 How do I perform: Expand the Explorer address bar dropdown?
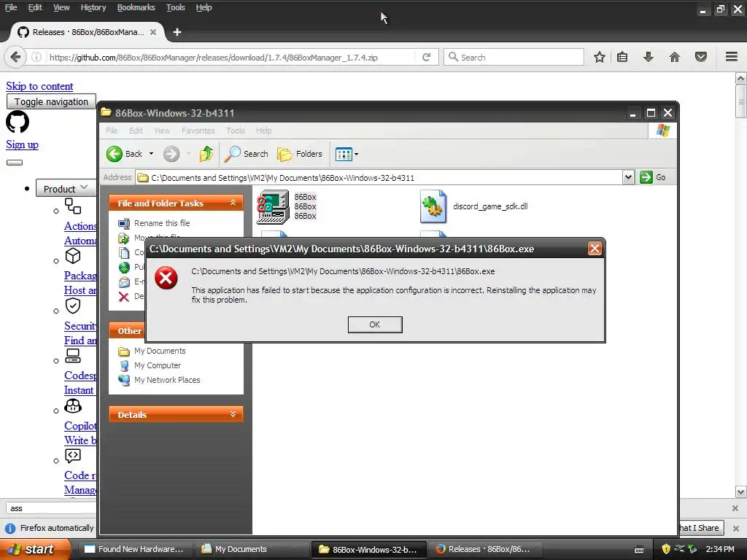(628, 177)
